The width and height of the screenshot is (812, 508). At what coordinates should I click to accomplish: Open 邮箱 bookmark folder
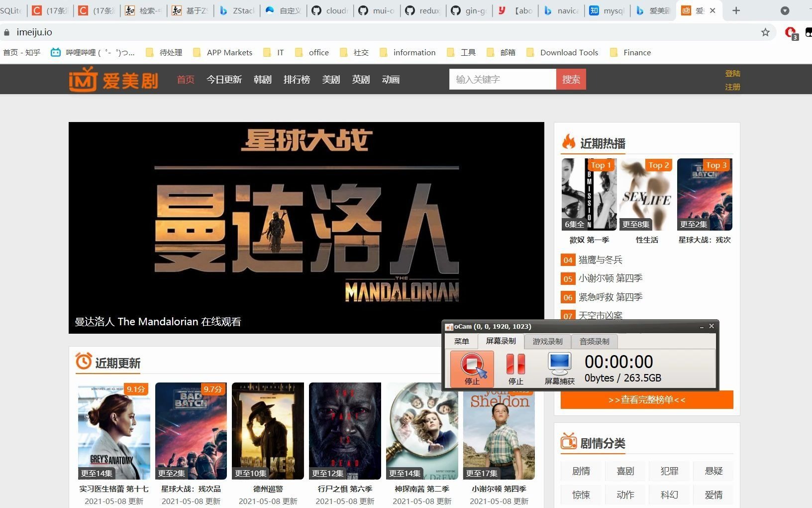point(501,52)
